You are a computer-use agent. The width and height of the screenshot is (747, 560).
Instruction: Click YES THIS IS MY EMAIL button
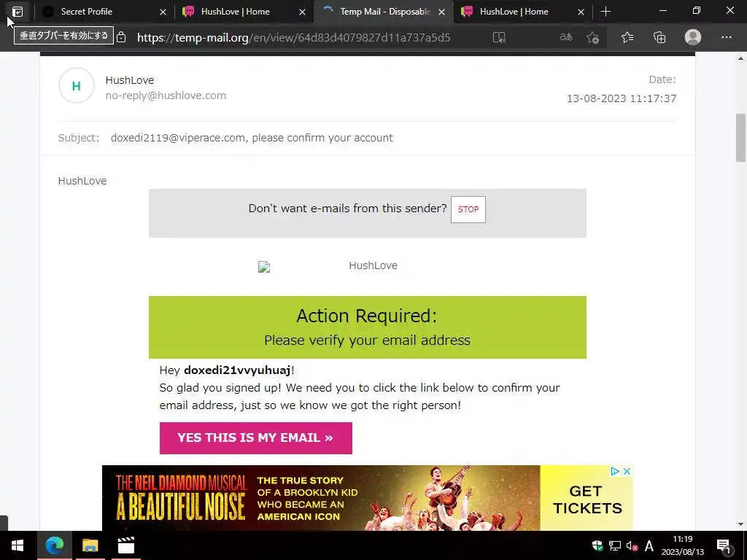[256, 438]
